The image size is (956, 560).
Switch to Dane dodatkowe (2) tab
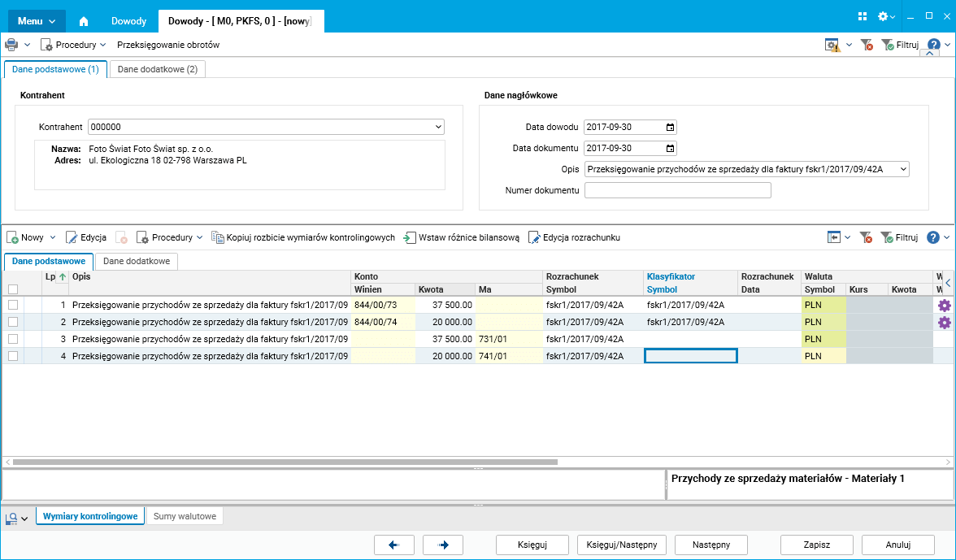coord(157,70)
